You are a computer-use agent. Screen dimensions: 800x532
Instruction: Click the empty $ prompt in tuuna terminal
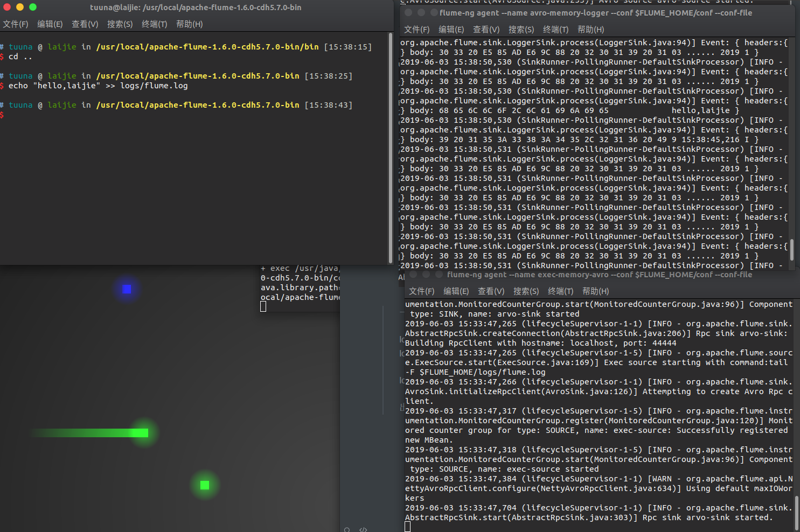[2, 115]
